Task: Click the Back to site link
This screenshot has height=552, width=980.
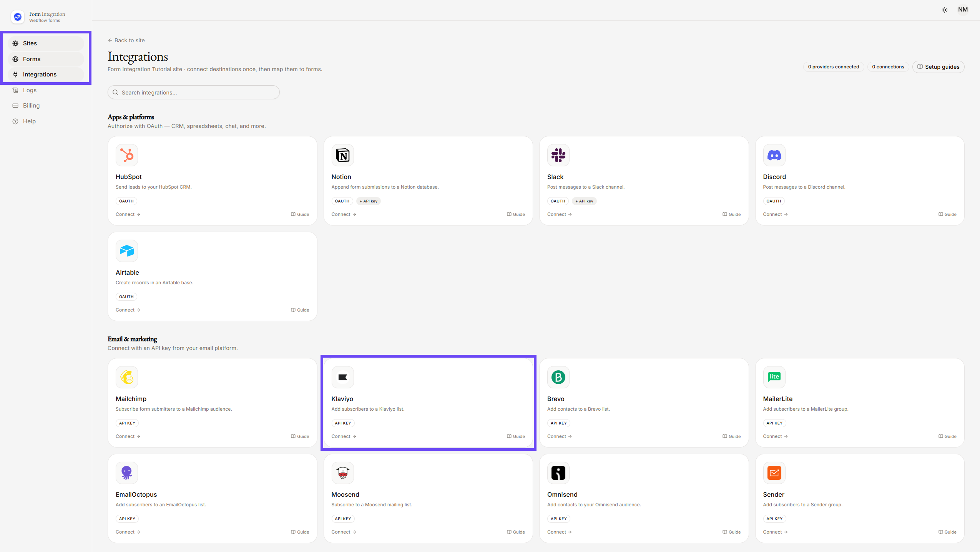Action: click(x=126, y=40)
